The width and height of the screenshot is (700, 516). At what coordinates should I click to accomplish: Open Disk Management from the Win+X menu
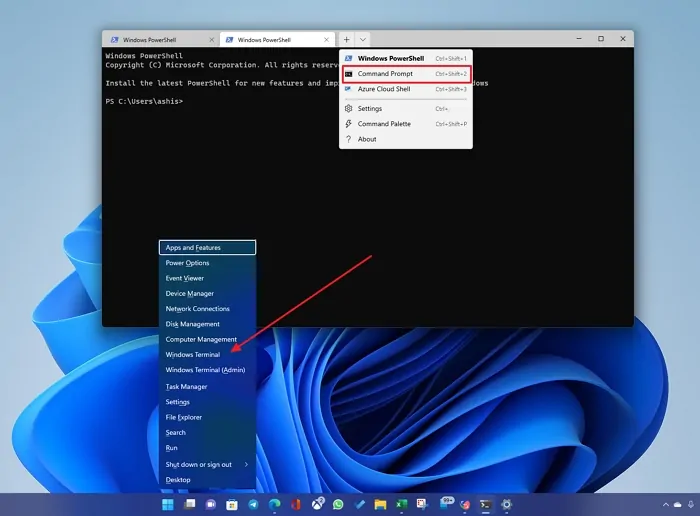coord(207,324)
